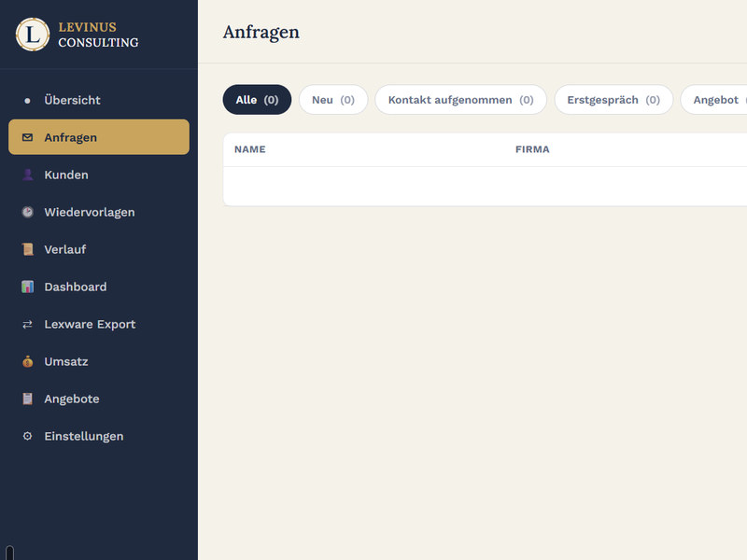Click the Lexware Export arrows icon

click(x=28, y=324)
